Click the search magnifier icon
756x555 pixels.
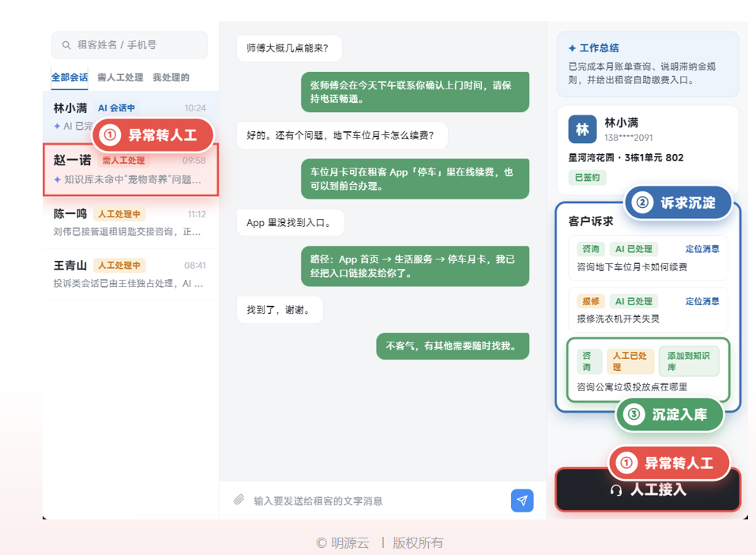tap(66, 45)
